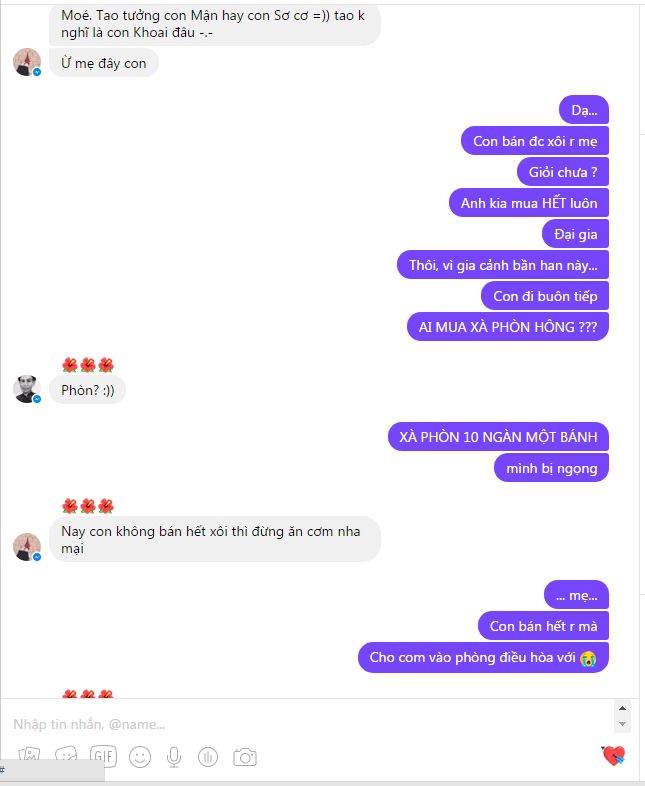Start a voice clip with the microphone icon

(174, 757)
